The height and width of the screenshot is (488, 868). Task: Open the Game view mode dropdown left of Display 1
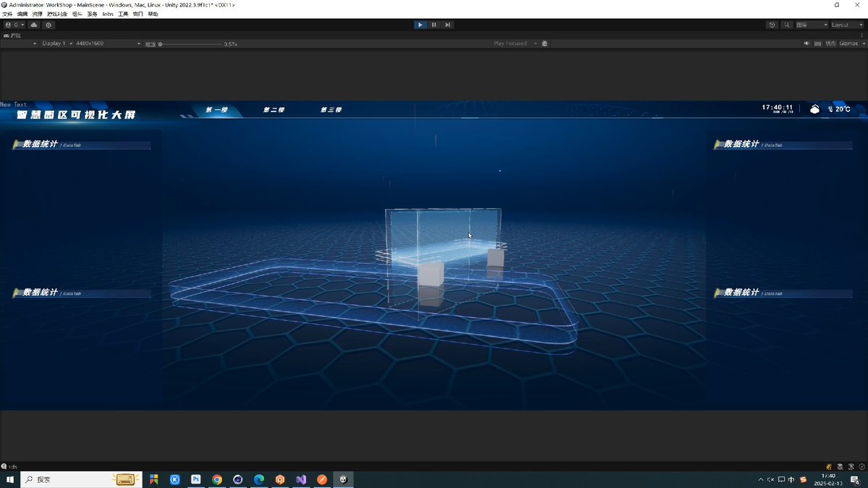(20, 43)
